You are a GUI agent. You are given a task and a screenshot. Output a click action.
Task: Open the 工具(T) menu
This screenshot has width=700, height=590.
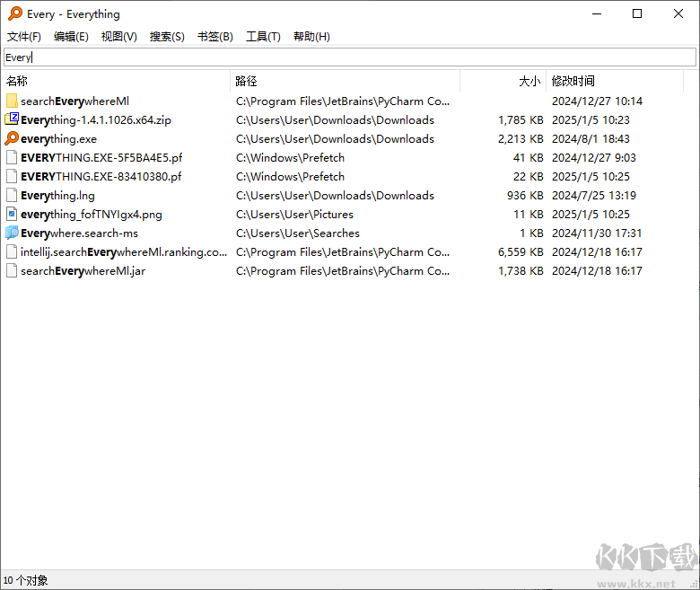(263, 37)
